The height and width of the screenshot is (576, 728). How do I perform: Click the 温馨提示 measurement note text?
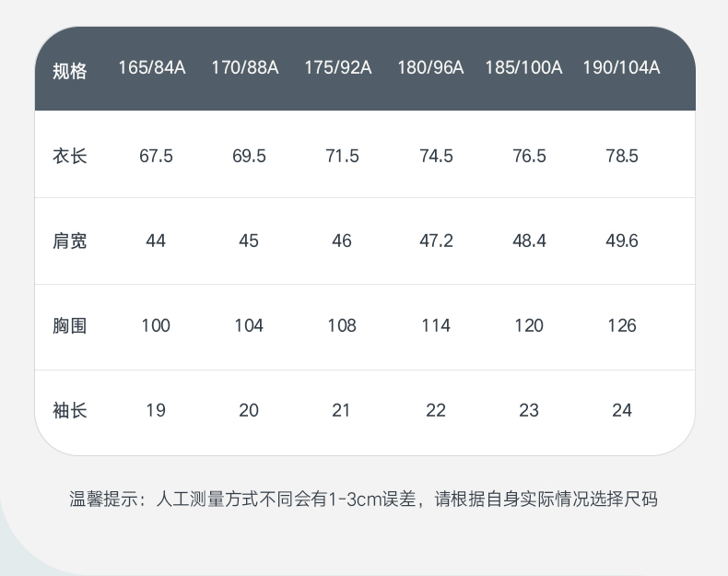[x=363, y=500]
